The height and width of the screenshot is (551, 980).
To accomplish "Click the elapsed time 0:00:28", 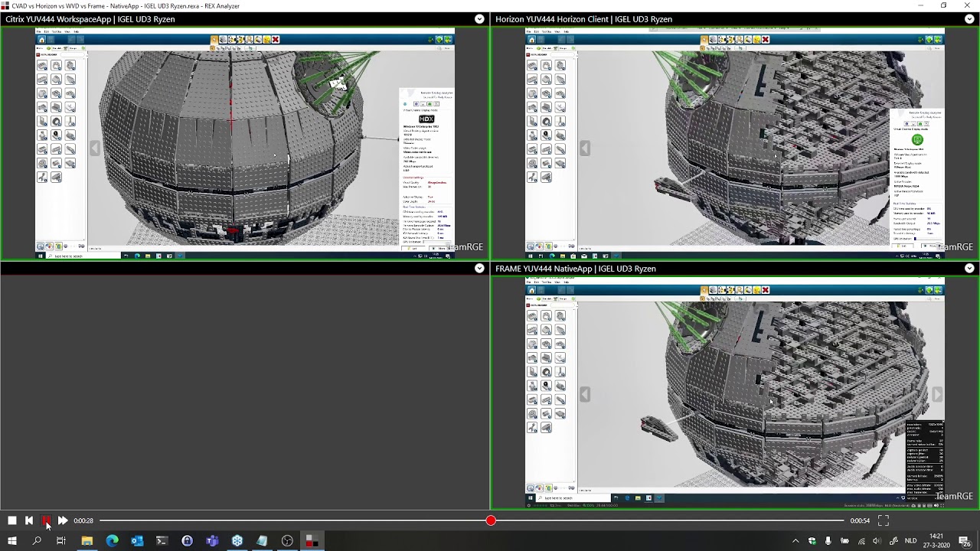I will tap(83, 520).
